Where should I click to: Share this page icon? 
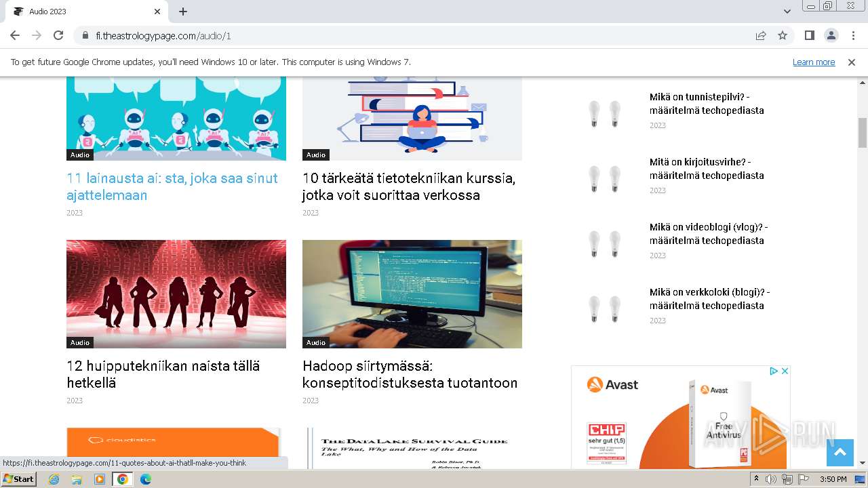tap(761, 35)
